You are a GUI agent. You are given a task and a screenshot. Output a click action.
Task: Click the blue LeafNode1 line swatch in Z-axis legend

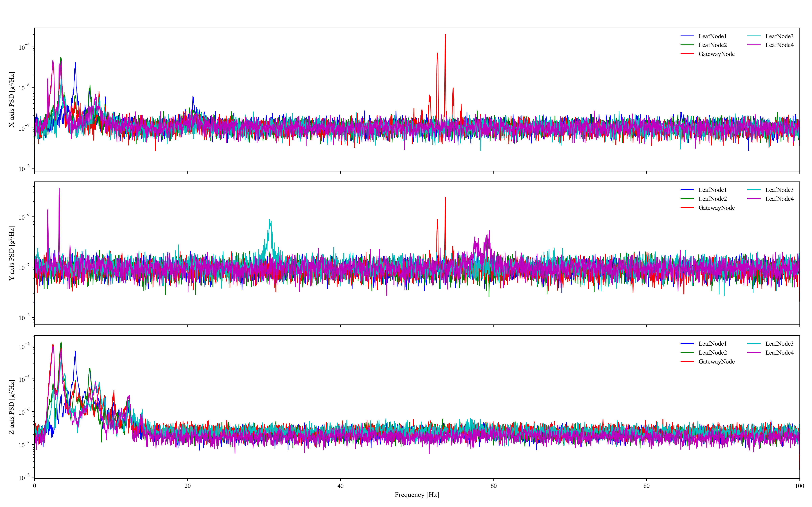click(x=687, y=344)
